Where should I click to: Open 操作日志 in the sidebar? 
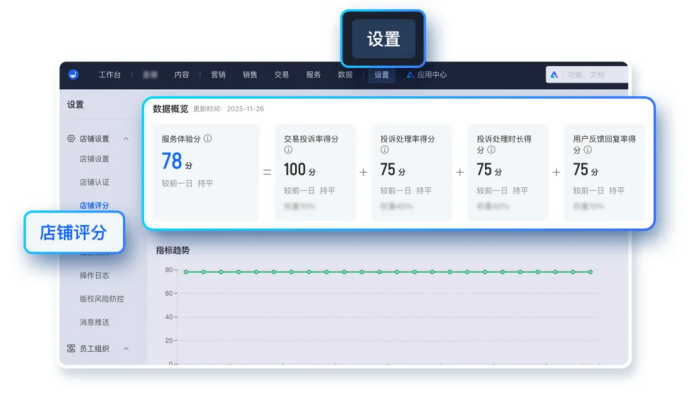coord(94,275)
